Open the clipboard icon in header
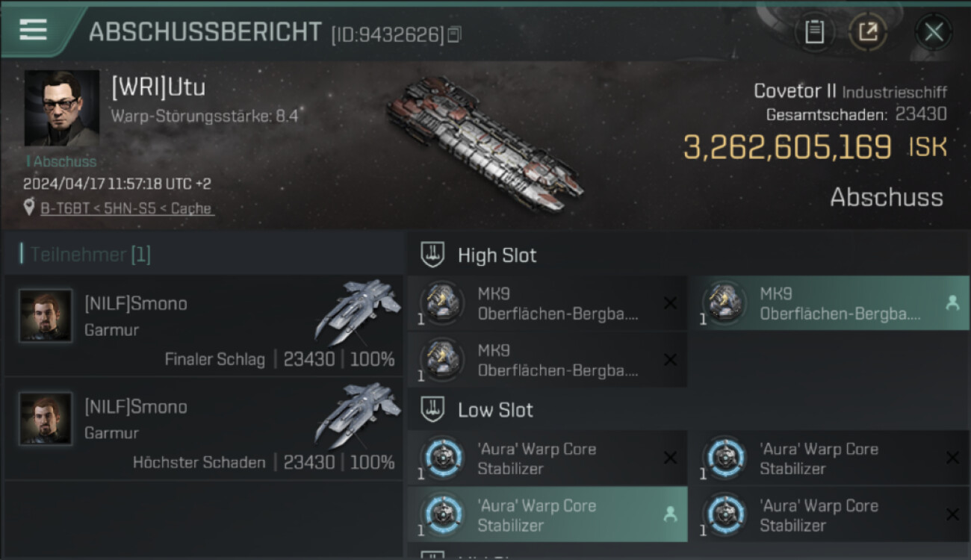 tap(814, 32)
